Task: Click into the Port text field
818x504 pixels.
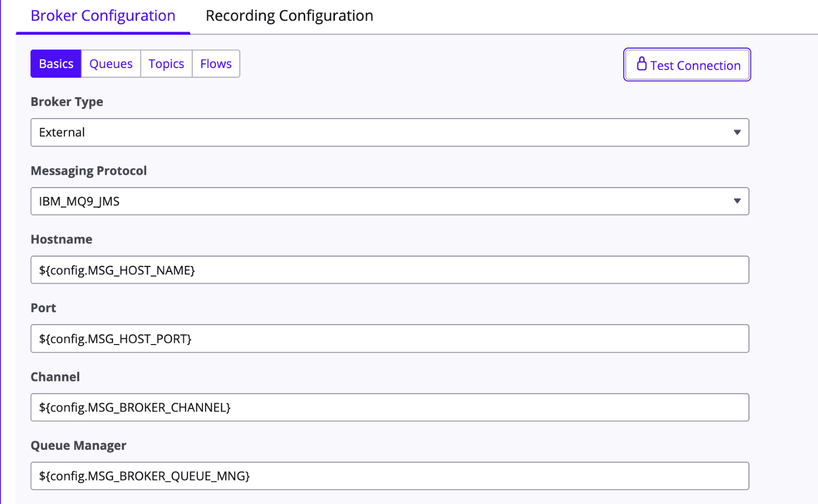Action: [x=390, y=339]
